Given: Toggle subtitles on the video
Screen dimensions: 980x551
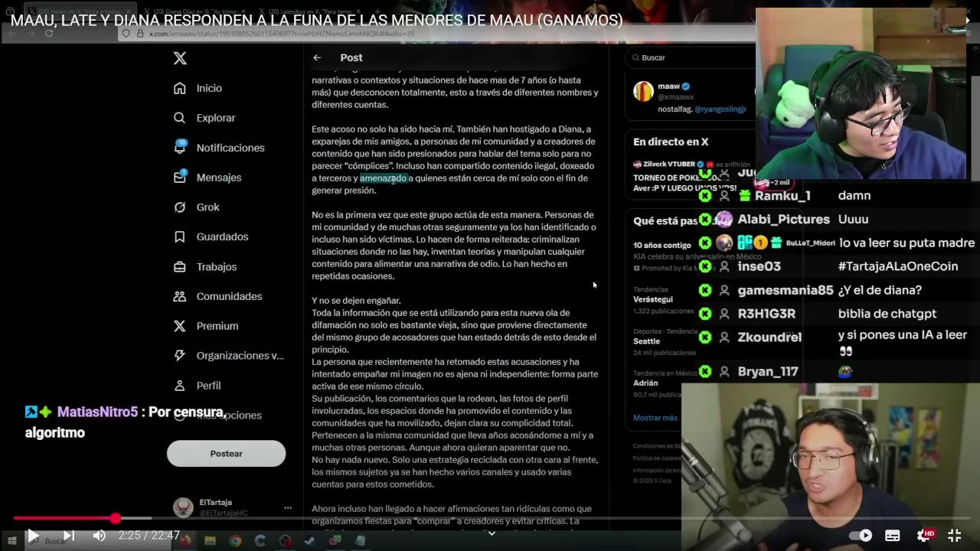Looking at the screenshot, I should [x=893, y=536].
